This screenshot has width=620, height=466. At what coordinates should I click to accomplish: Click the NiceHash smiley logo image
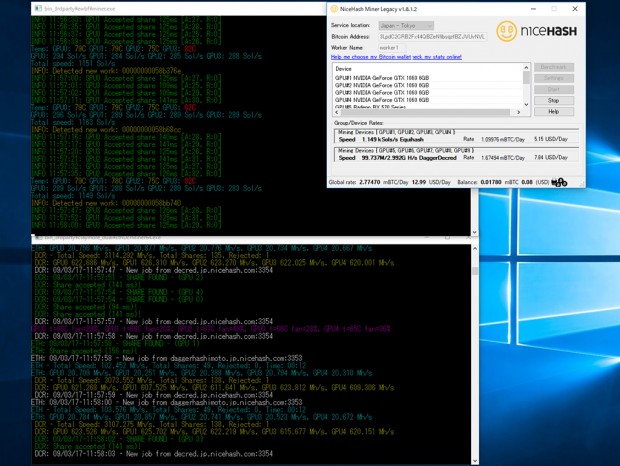[x=507, y=31]
